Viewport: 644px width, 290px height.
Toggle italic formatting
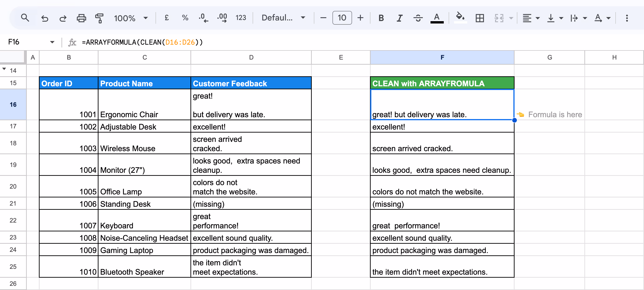400,18
